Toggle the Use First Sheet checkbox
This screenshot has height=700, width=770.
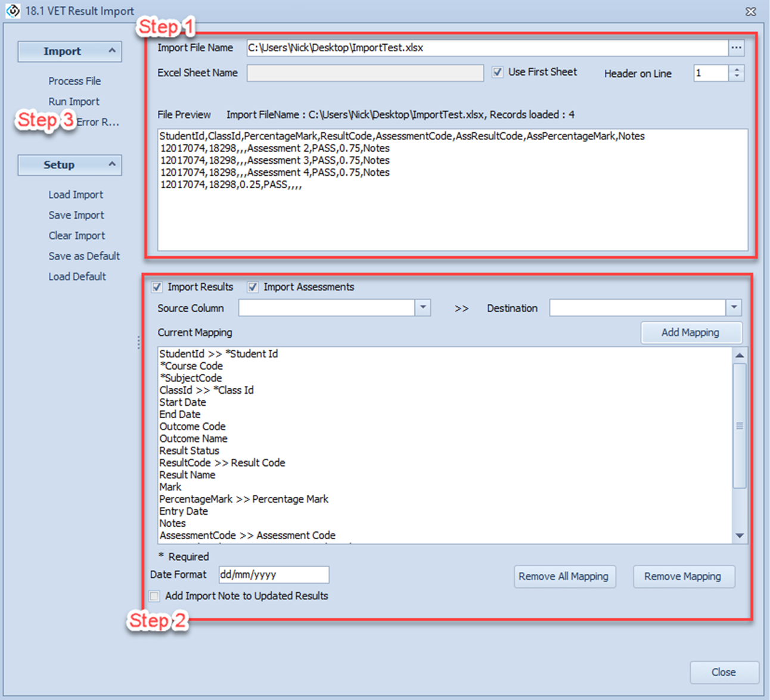[498, 72]
